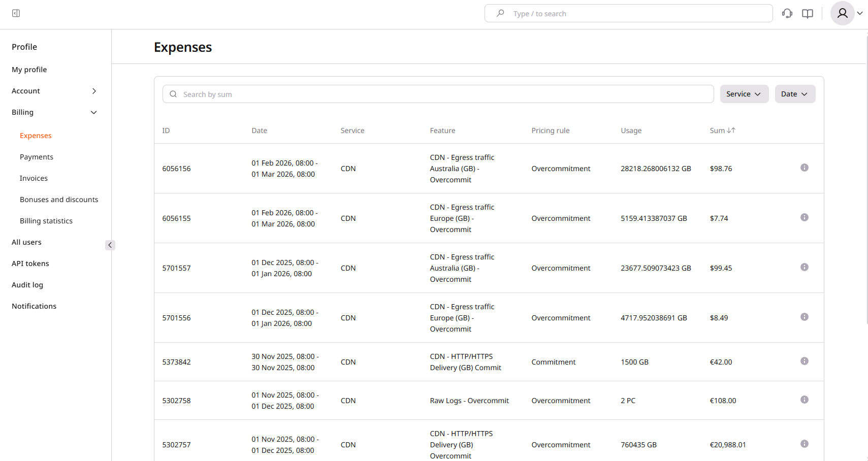Click the Search by sum field

438,94
